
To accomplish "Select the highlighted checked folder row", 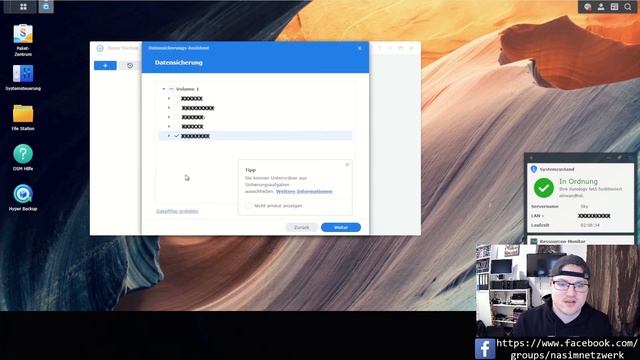I will coord(255,136).
